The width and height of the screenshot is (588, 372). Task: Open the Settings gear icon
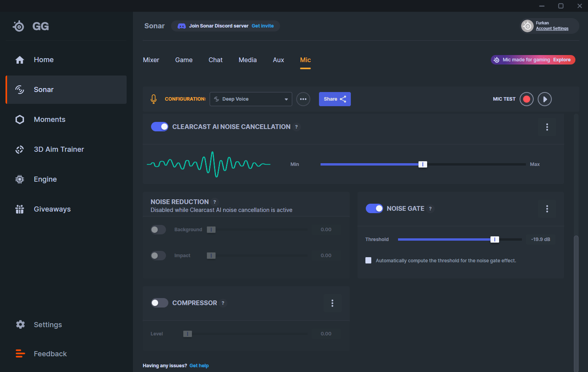click(x=20, y=324)
